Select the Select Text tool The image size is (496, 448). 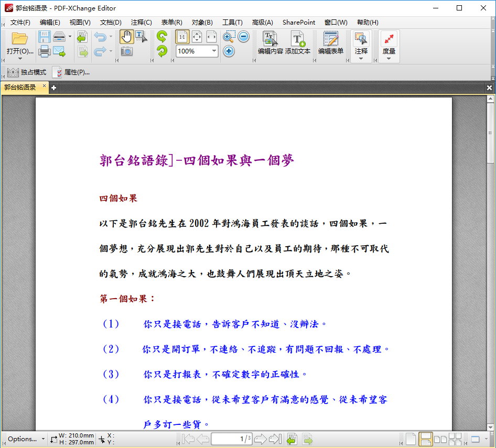141,37
